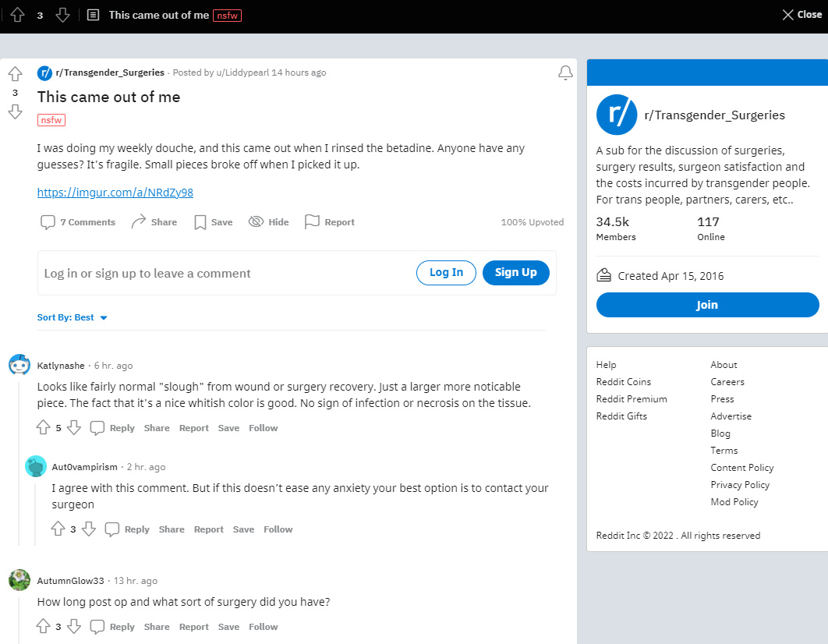Image resolution: width=828 pixels, height=644 pixels.
Task: Open the Content Policy footer link
Action: click(x=742, y=468)
